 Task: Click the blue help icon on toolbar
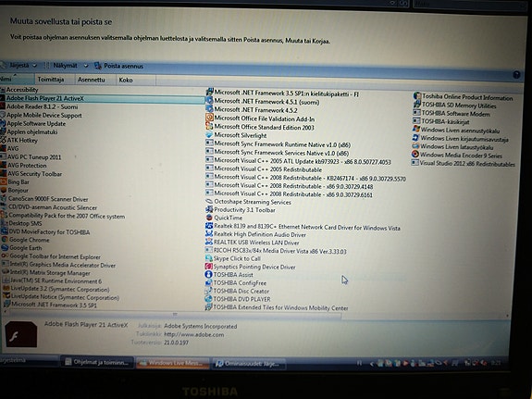[516, 75]
